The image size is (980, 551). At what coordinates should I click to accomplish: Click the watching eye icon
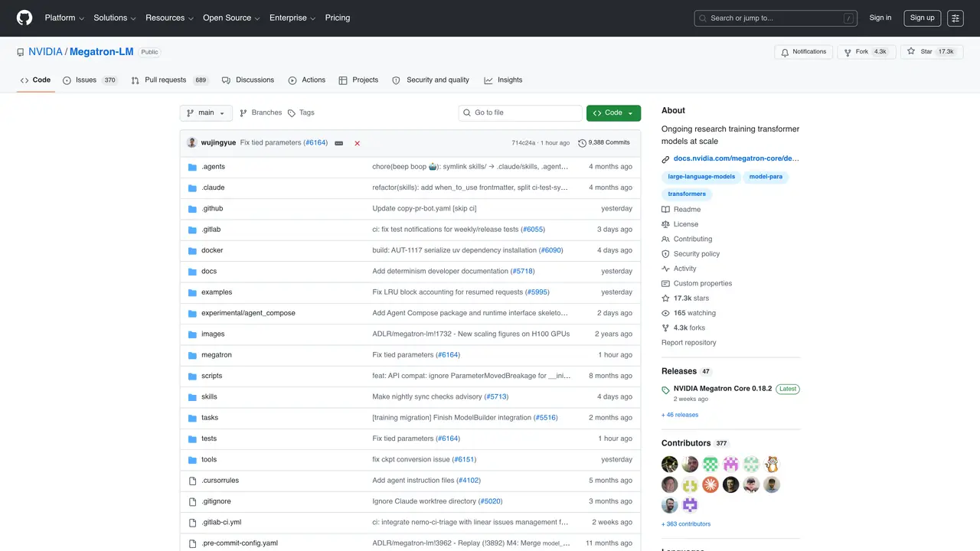(666, 313)
